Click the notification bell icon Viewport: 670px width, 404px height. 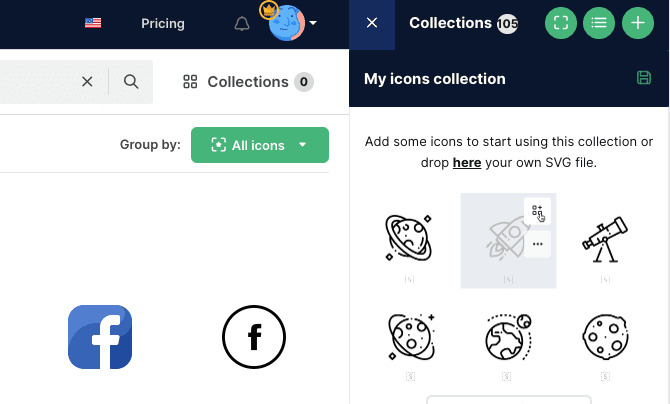[x=242, y=23]
